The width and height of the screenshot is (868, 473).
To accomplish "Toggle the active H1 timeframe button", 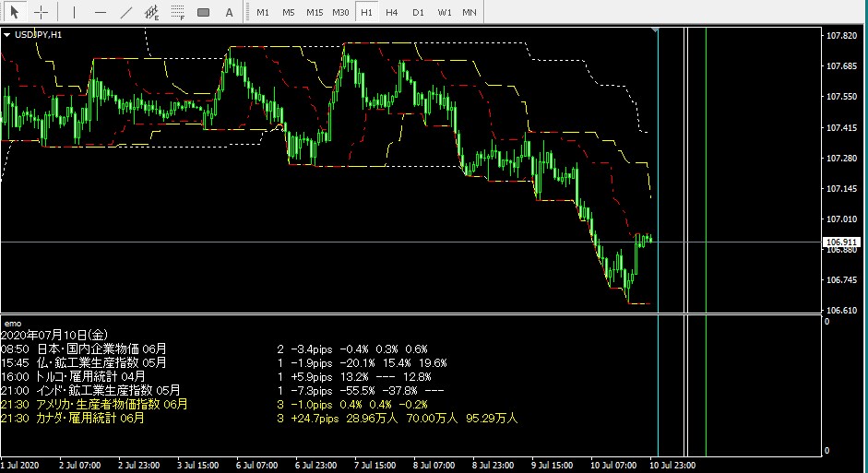I will coord(366,12).
